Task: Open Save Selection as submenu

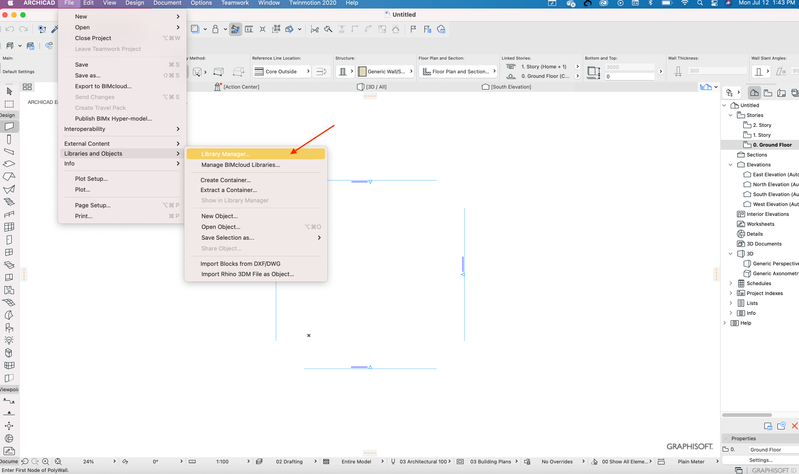Action: click(256, 238)
